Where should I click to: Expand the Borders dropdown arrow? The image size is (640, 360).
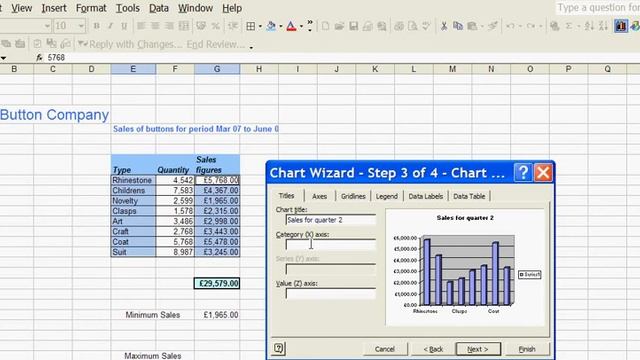[x=260, y=26]
